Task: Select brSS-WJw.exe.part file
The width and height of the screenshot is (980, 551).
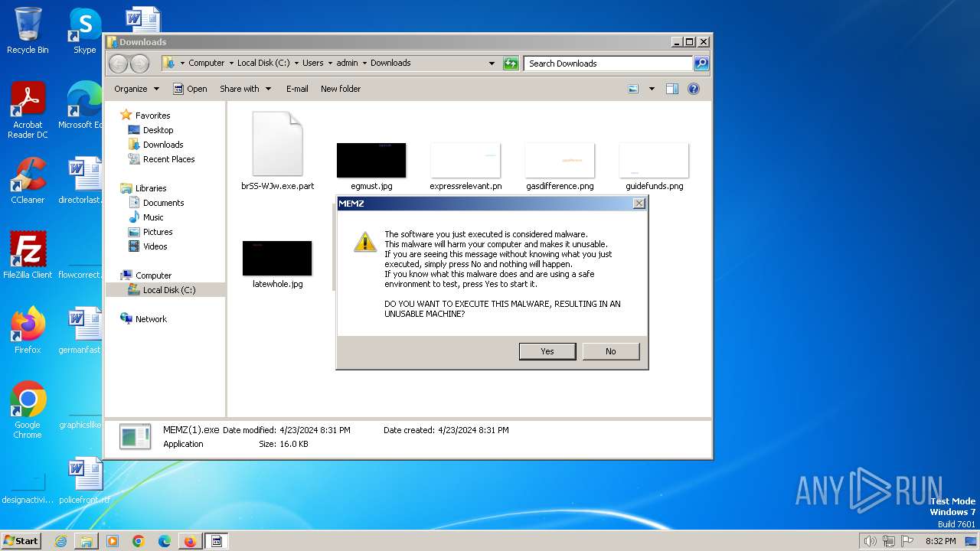Action: pos(277,151)
